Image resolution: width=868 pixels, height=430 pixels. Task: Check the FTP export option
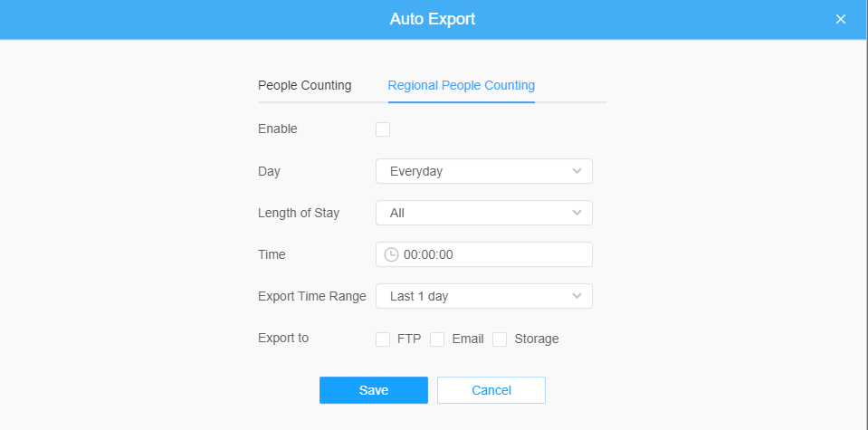point(383,339)
